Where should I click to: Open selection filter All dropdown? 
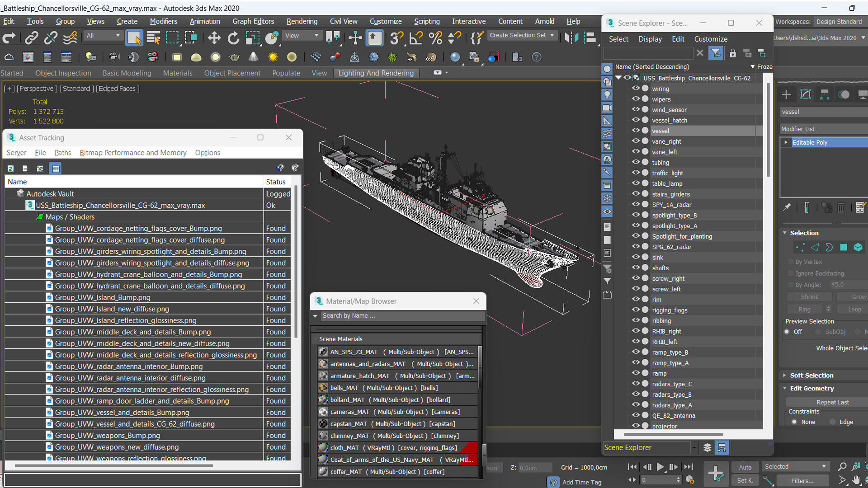(x=103, y=35)
